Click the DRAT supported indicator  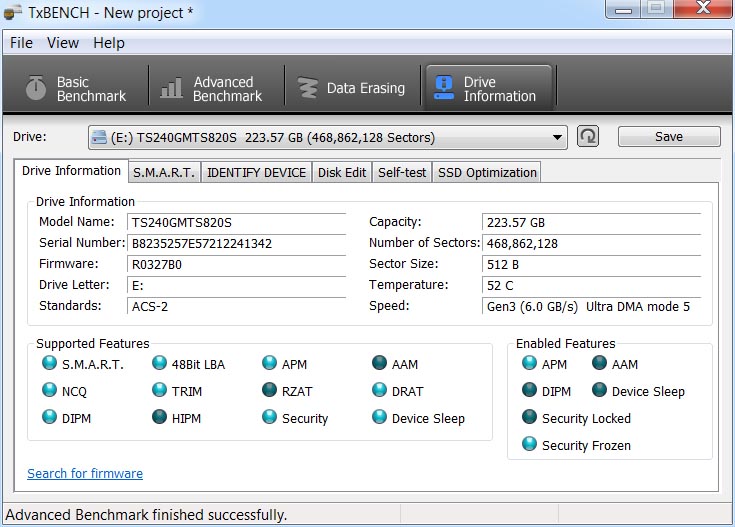[379, 390]
